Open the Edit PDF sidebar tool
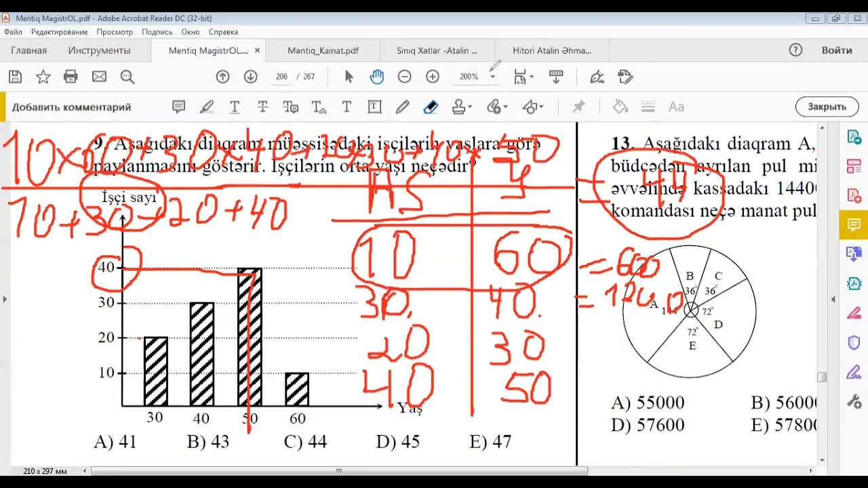 [x=854, y=195]
